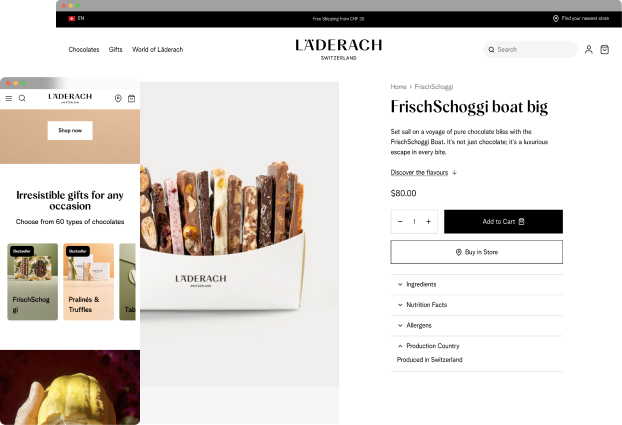Click the mobile search magnifier icon
The height and width of the screenshot is (425, 622).
click(22, 98)
